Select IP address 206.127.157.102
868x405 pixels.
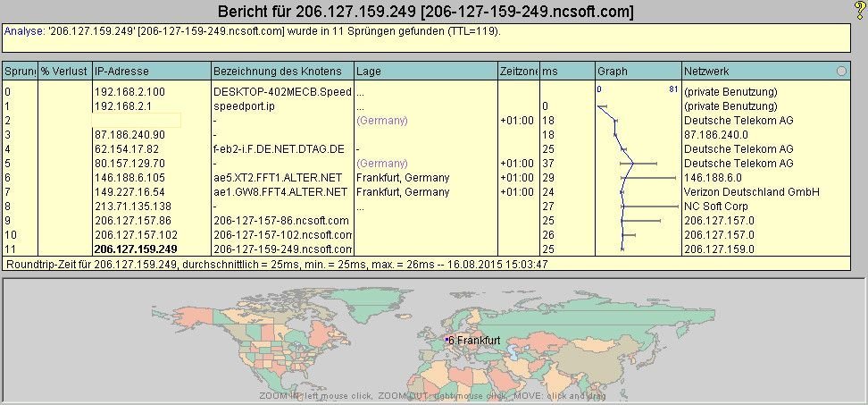(x=136, y=235)
